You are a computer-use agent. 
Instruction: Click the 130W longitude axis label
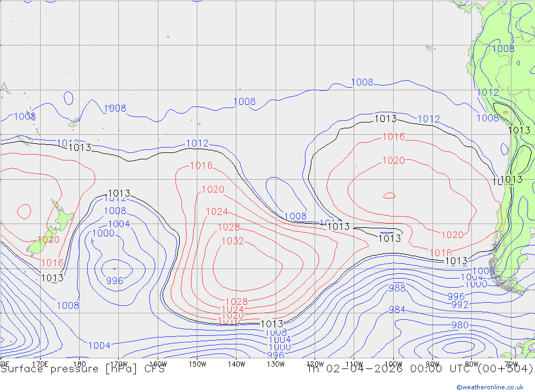coord(276,364)
